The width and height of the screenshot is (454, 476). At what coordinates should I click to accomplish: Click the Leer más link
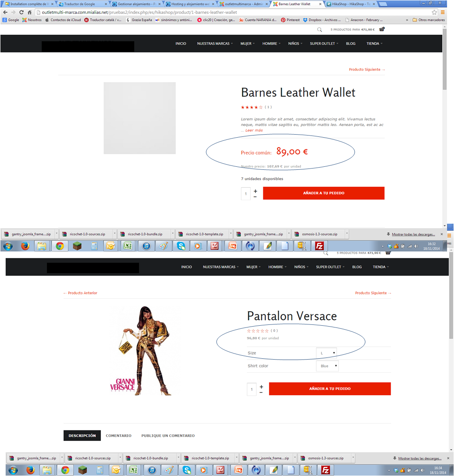254,130
